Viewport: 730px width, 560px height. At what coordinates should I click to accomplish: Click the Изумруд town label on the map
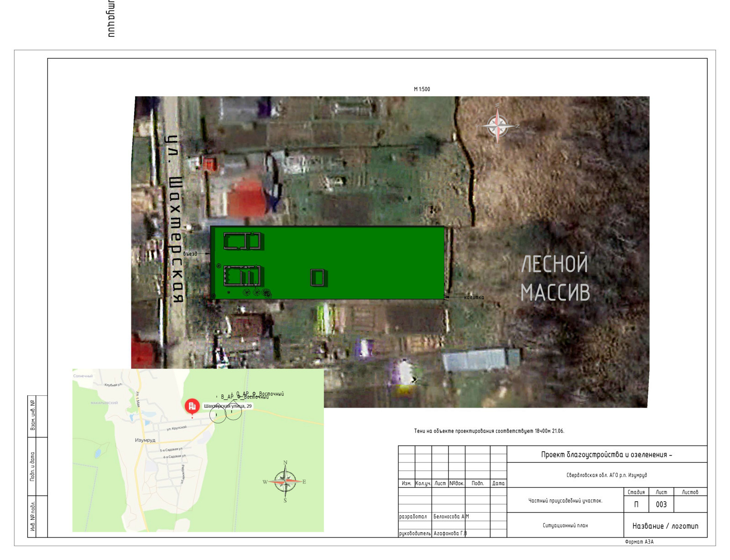(x=145, y=440)
